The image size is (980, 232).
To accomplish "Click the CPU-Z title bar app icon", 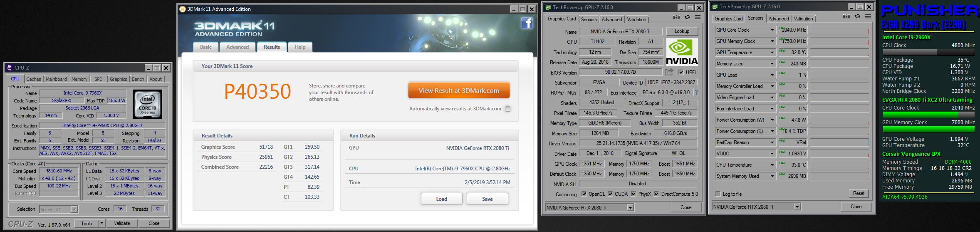I will tap(10, 68).
